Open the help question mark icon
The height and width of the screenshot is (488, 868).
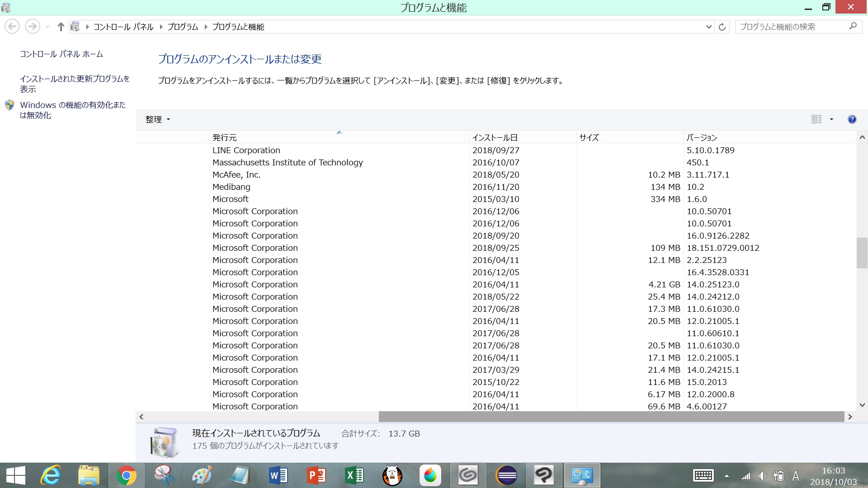pos(852,119)
